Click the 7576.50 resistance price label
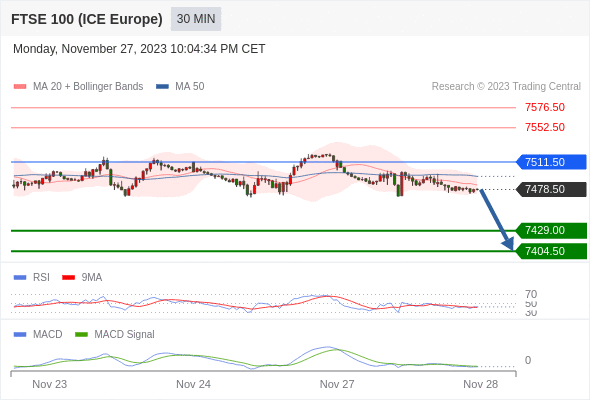This screenshot has width=590, height=400. pos(545,107)
